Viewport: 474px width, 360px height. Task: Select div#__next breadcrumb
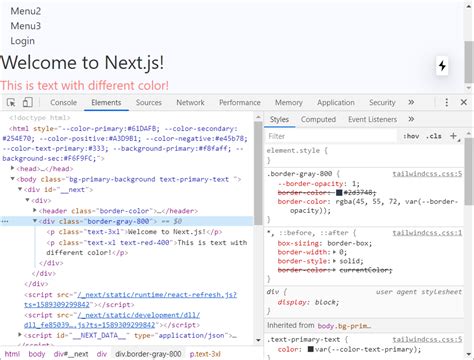tap(71, 354)
